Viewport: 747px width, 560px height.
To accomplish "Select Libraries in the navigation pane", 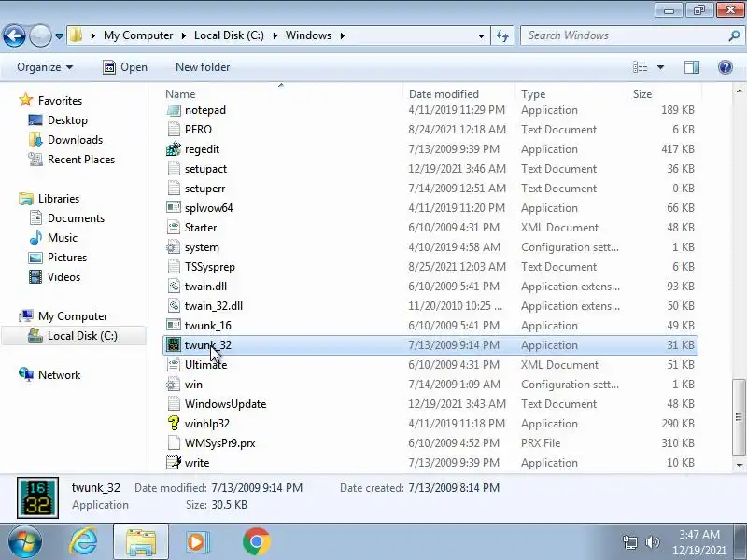I will point(59,198).
